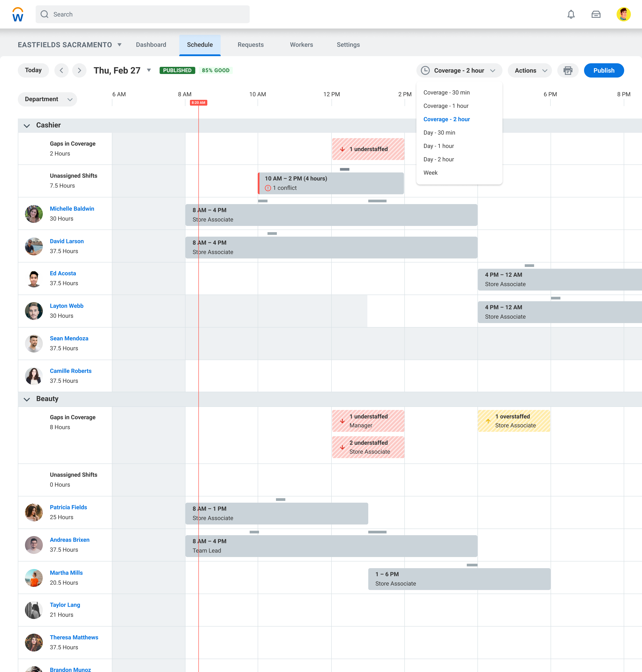Click the 85% GOOD score badge

point(216,70)
